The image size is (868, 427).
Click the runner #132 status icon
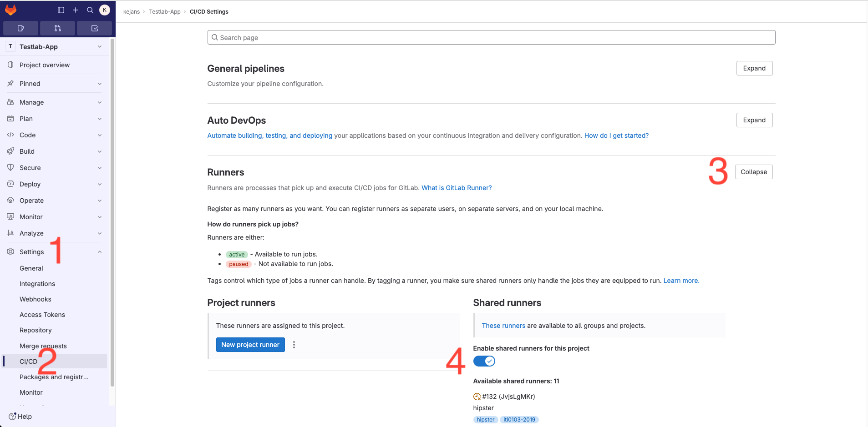pos(477,397)
